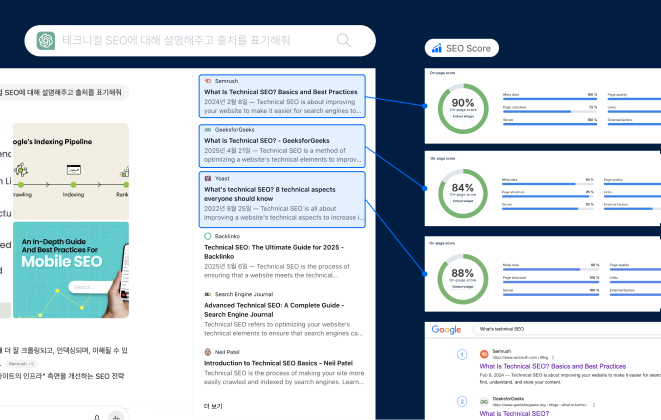Click the Mobile SEO guide image
This screenshot has width=661, height=420.
(71, 270)
